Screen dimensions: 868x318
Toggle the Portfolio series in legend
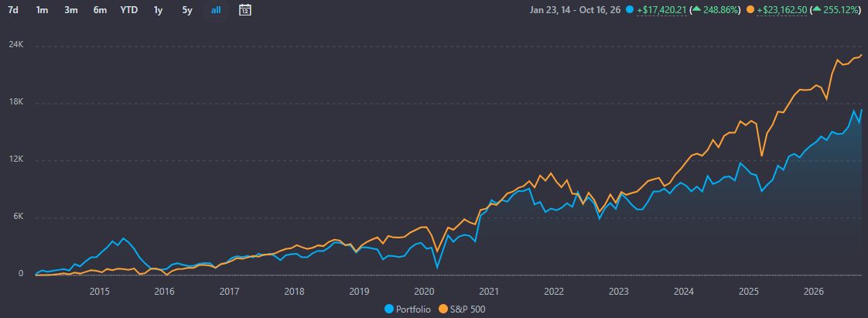tap(407, 309)
